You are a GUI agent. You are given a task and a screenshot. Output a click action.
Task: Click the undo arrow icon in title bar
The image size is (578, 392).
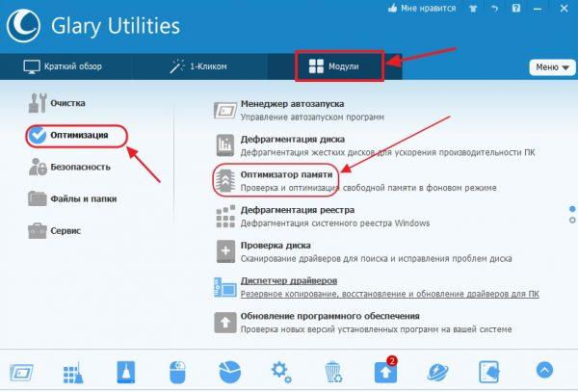(495, 9)
